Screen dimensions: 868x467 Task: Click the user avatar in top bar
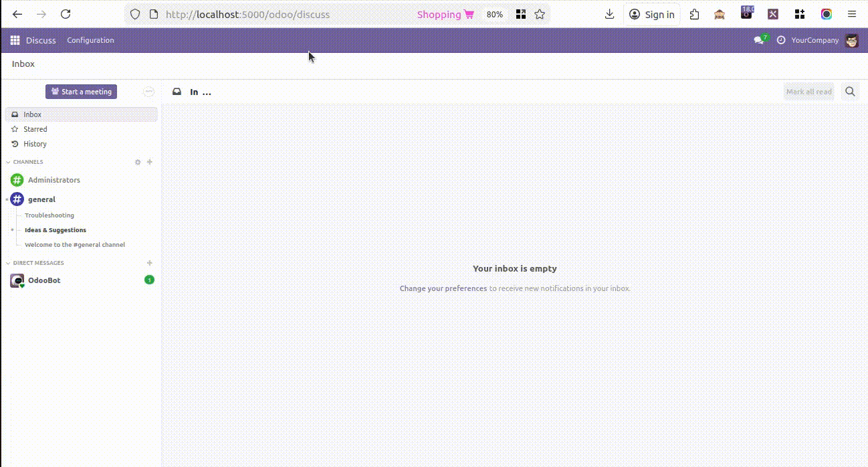(x=851, y=40)
